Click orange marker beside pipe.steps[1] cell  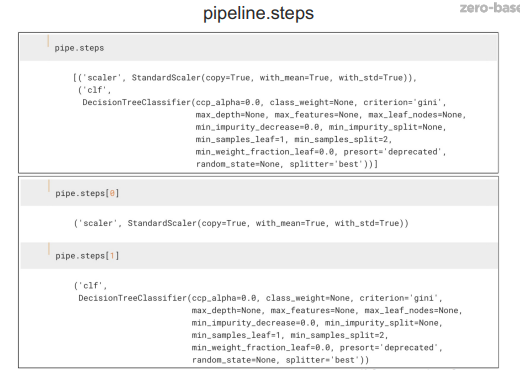tap(49, 249)
